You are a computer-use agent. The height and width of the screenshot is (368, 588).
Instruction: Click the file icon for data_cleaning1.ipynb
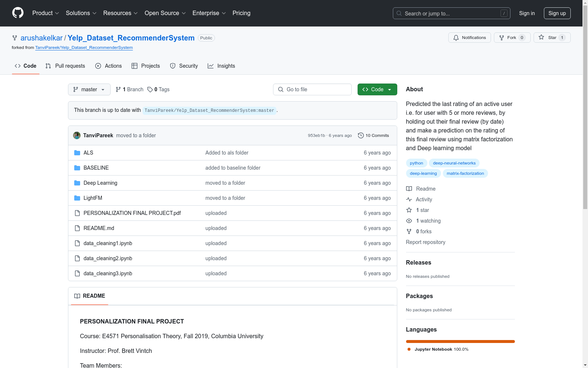[x=77, y=243]
